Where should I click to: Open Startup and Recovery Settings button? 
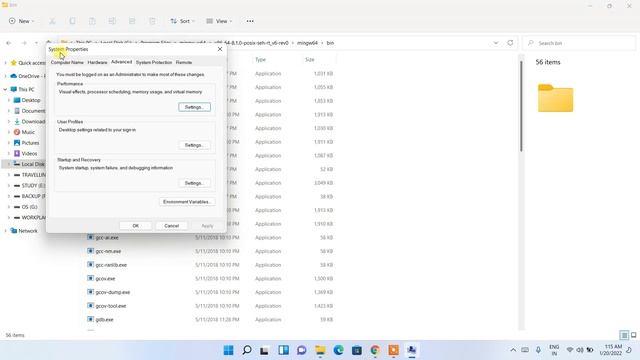(194, 183)
